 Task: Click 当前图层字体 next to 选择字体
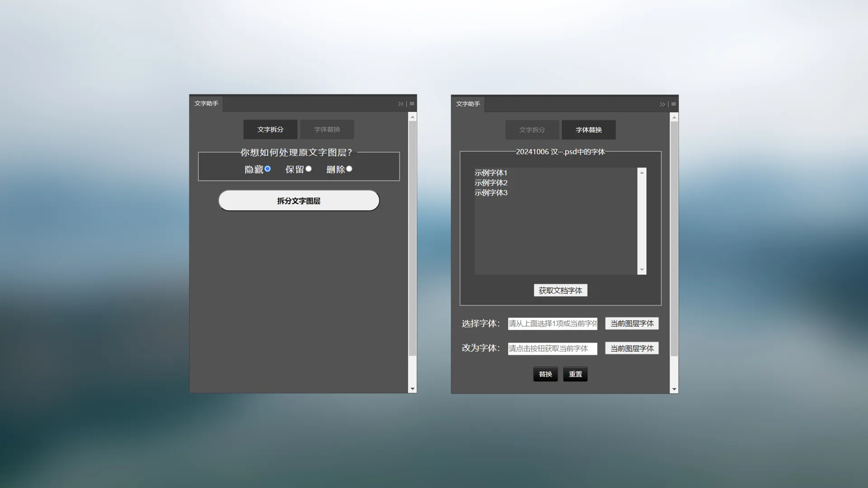[632, 324]
